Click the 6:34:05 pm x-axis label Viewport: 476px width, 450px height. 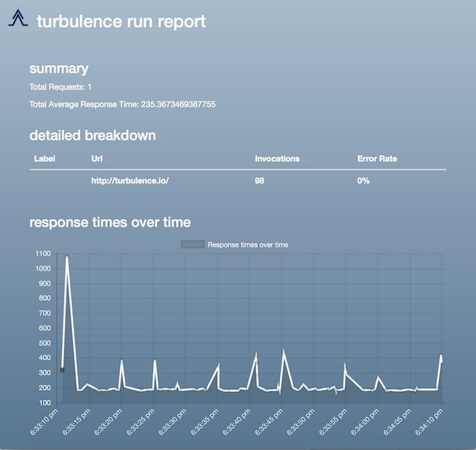(x=397, y=422)
